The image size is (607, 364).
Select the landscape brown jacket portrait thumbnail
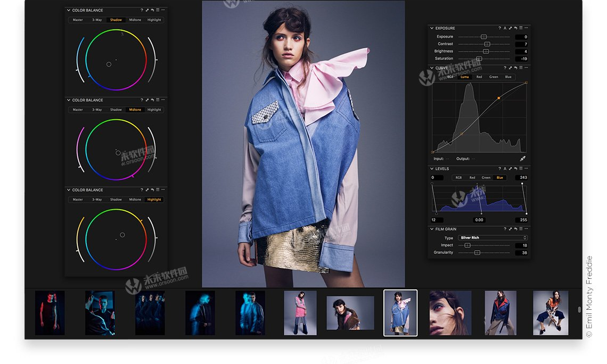pos(350,313)
